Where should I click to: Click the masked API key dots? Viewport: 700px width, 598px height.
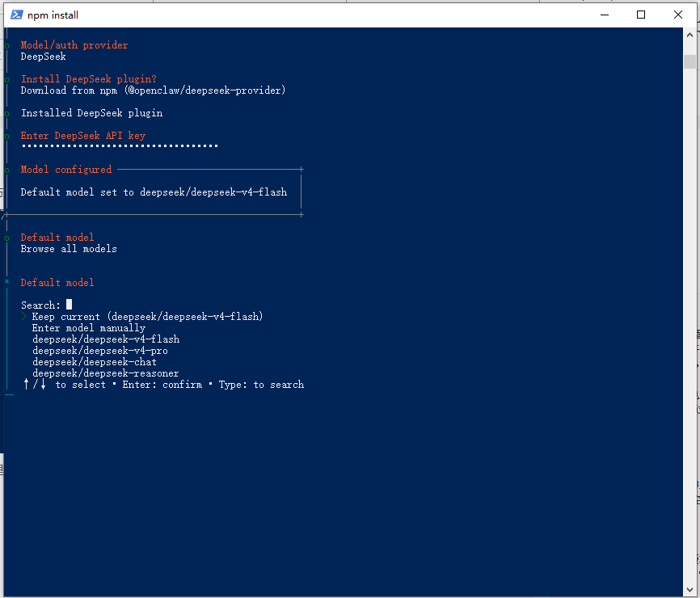click(x=120, y=146)
